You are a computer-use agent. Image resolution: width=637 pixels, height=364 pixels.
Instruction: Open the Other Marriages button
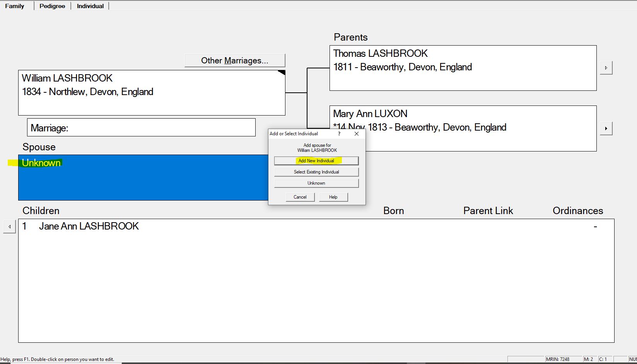tap(235, 60)
